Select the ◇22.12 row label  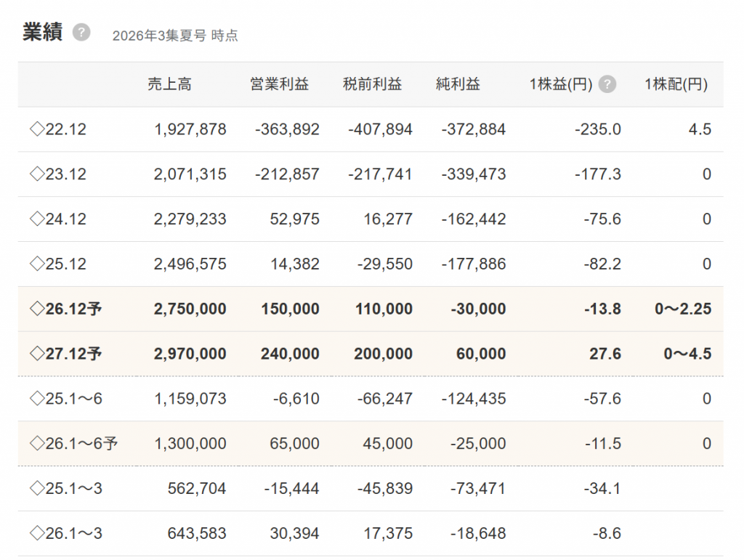tap(58, 129)
